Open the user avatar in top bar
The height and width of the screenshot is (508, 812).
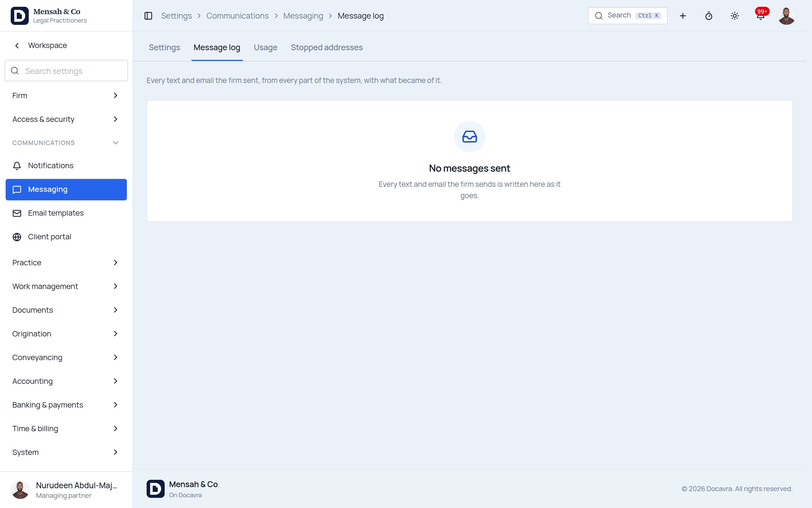(786, 16)
